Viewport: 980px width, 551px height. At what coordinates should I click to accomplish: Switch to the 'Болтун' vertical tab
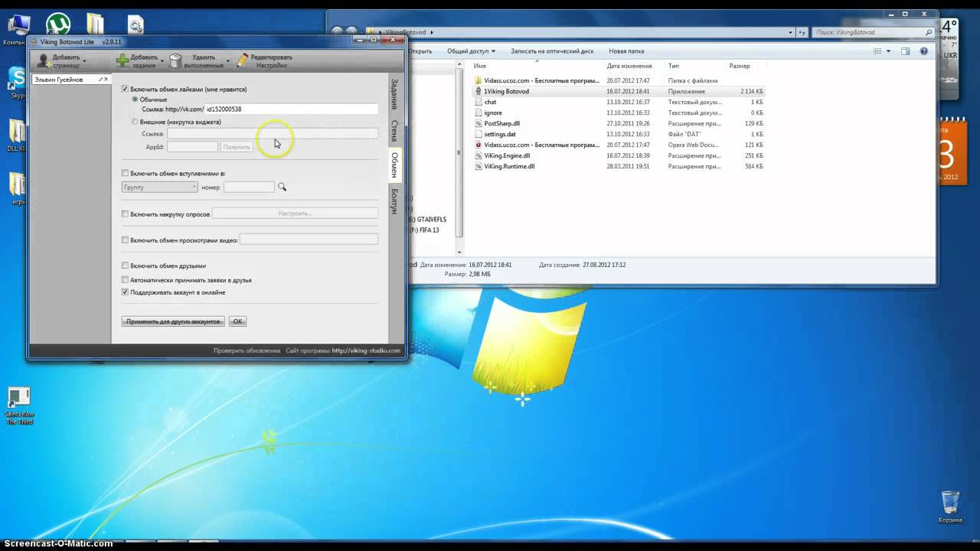tap(395, 202)
